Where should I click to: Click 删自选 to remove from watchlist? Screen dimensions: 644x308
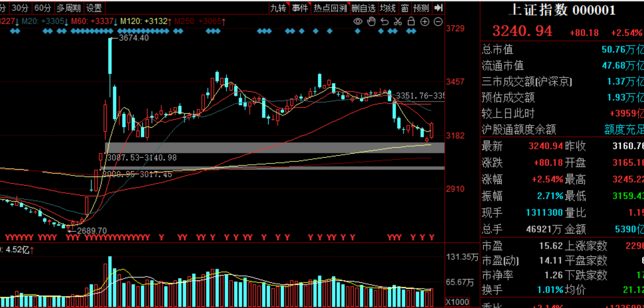click(363, 8)
